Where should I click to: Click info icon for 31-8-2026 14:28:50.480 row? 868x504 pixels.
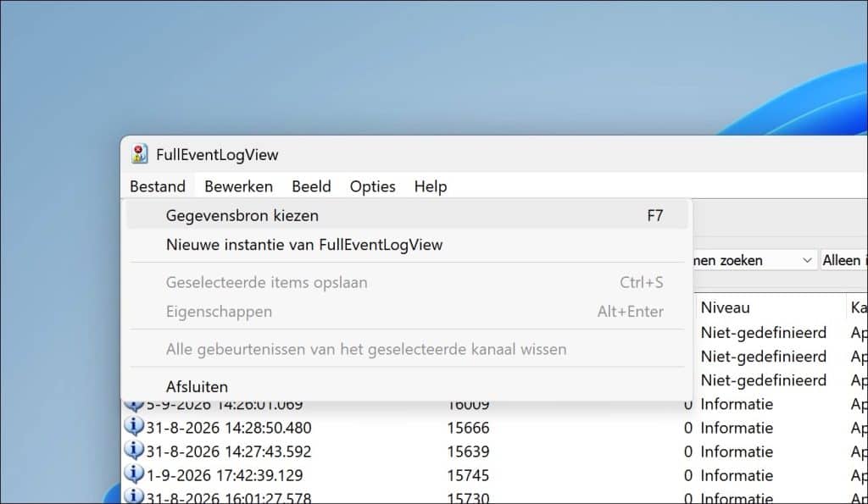coord(133,427)
